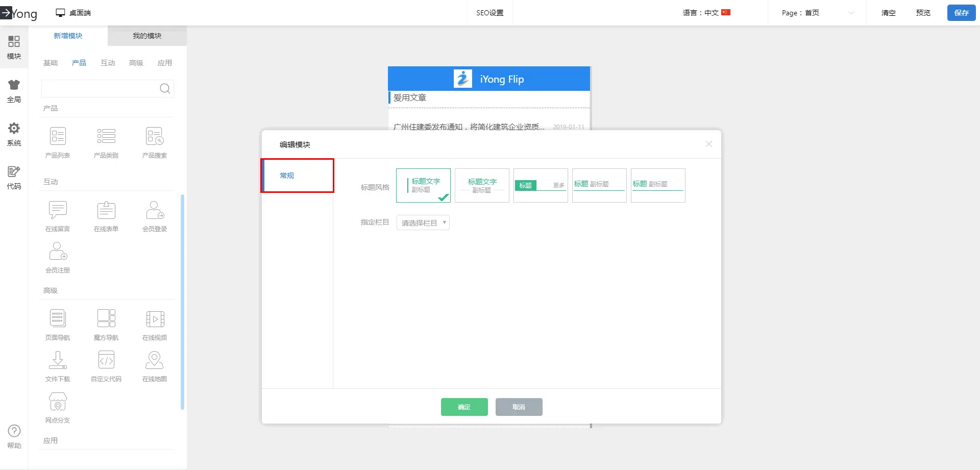The width and height of the screenshot is (980, 470).
Task: Expand the Page: 首页 dropdown
Action: 817,13
